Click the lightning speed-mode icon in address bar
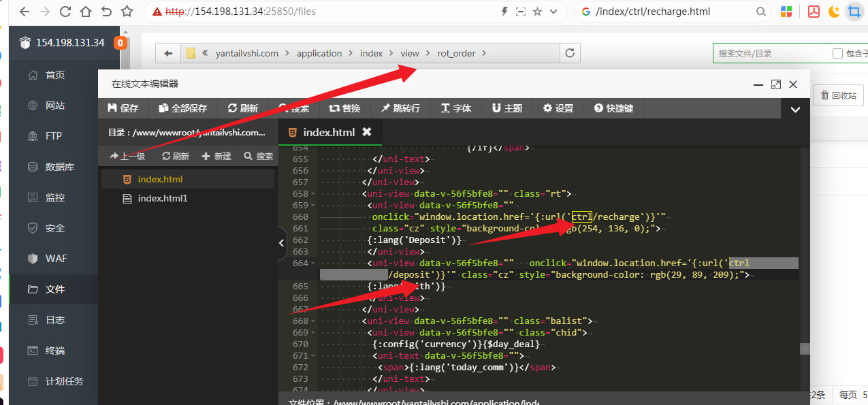 (x=504, y=12)
